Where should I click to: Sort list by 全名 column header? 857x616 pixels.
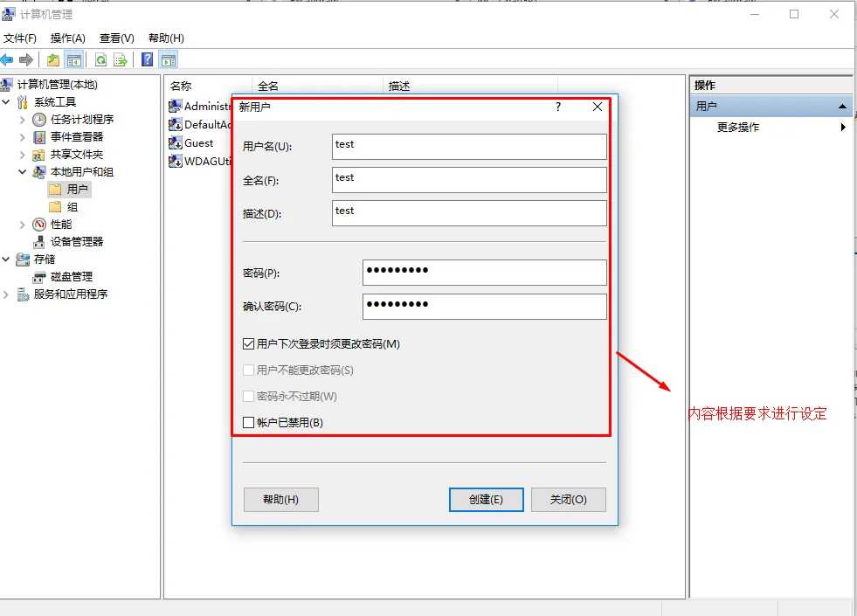point(317,86)
